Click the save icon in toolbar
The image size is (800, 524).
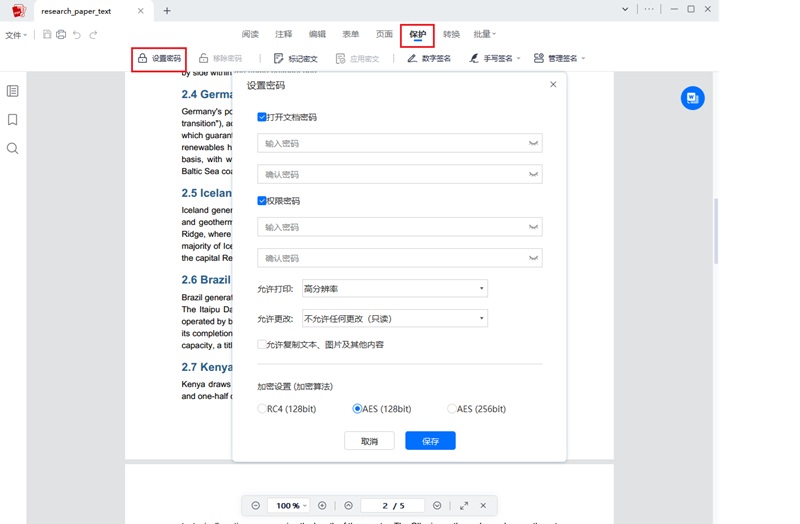click(x=47, y=34)
